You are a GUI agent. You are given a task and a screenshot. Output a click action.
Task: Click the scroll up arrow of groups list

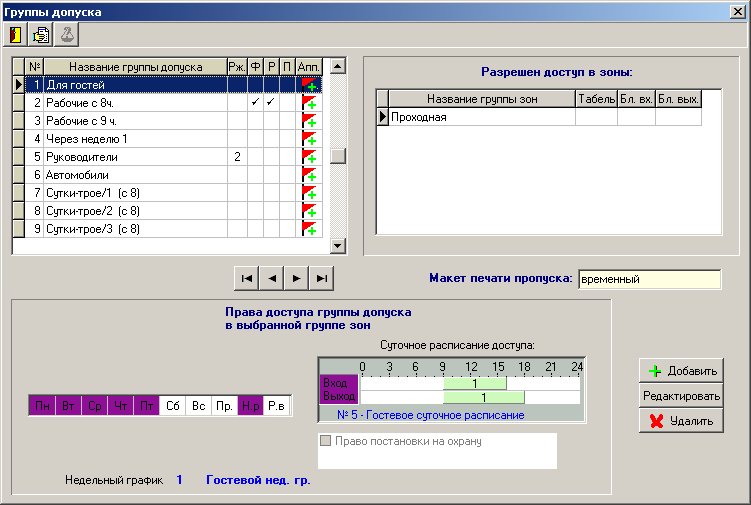(x=338, y=66)
